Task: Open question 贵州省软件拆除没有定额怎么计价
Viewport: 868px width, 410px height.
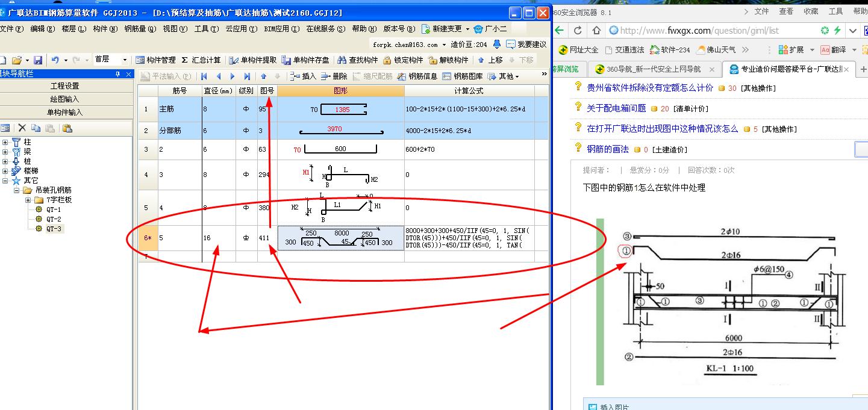Action: click(650, 88)
